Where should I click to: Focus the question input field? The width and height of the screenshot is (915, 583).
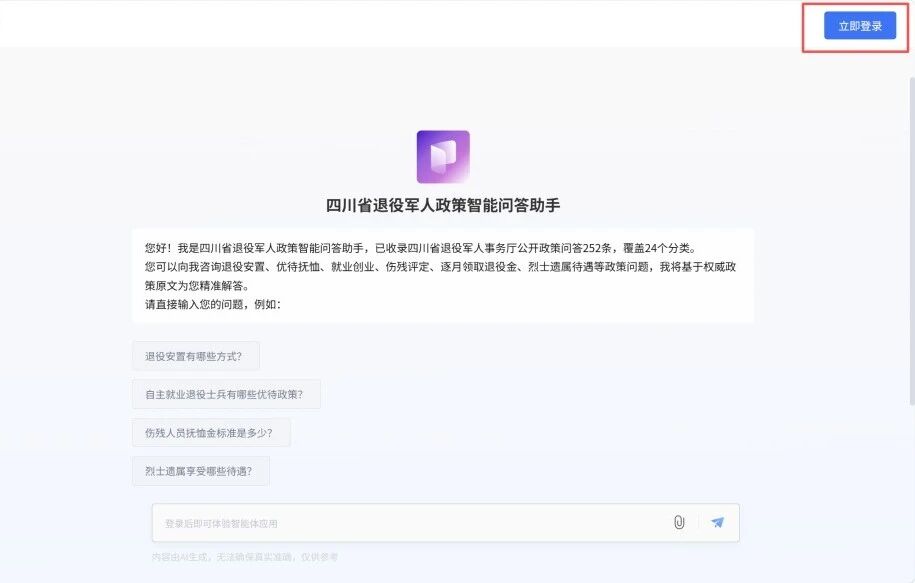coord(445,523)
